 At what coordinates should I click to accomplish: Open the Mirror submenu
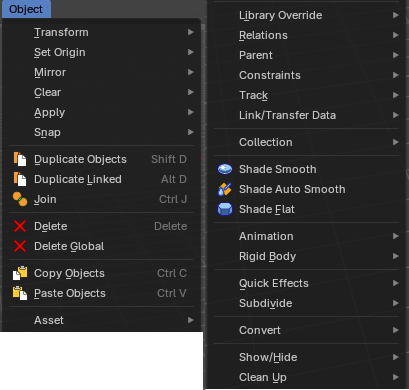102,72
